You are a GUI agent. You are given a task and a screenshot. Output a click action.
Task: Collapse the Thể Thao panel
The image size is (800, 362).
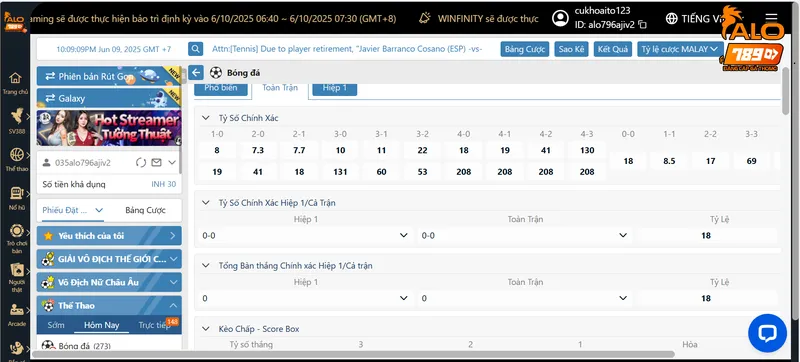(173, 305)
